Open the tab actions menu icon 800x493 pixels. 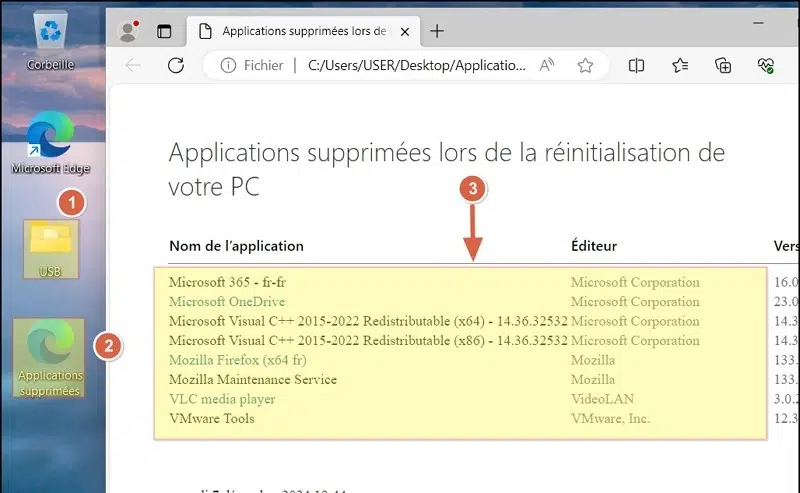click(164, 32)
